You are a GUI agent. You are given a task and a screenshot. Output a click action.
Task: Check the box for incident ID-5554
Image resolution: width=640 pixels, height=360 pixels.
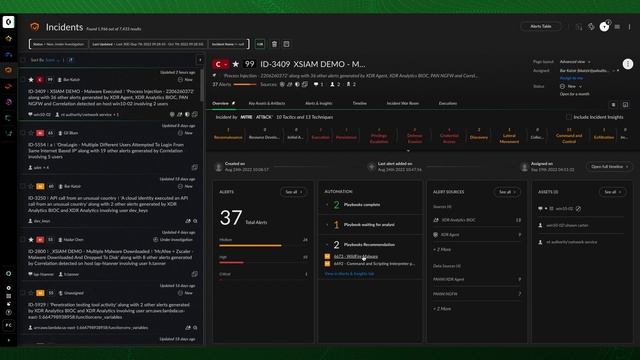[23, 133]
